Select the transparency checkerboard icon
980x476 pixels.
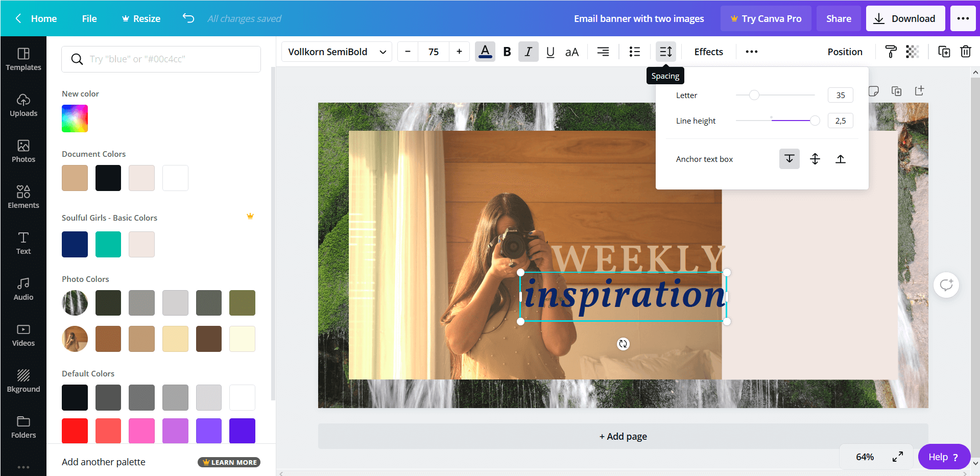(x=913, y=51)
